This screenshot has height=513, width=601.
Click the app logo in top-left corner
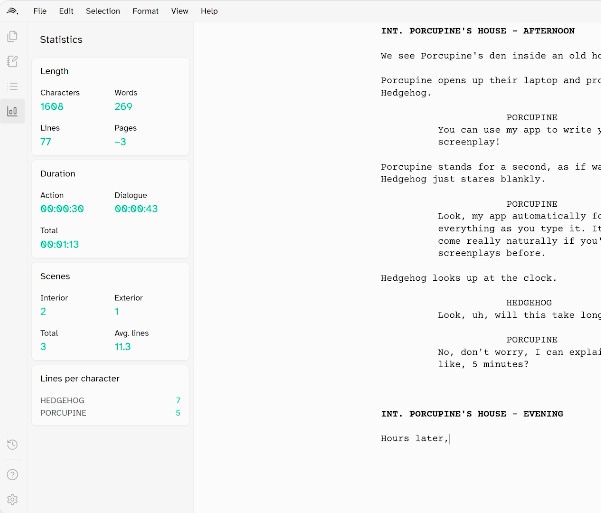pos(11,11)
